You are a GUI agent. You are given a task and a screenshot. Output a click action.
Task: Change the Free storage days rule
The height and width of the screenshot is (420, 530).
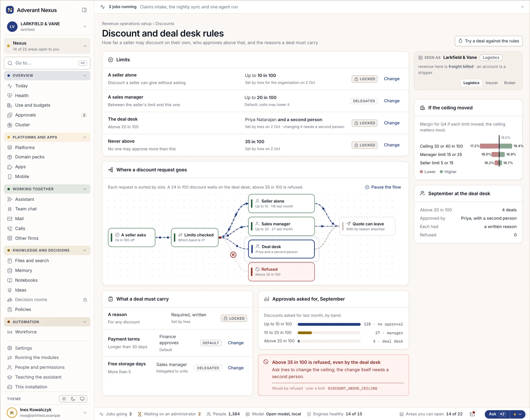(x=236, y=368)
